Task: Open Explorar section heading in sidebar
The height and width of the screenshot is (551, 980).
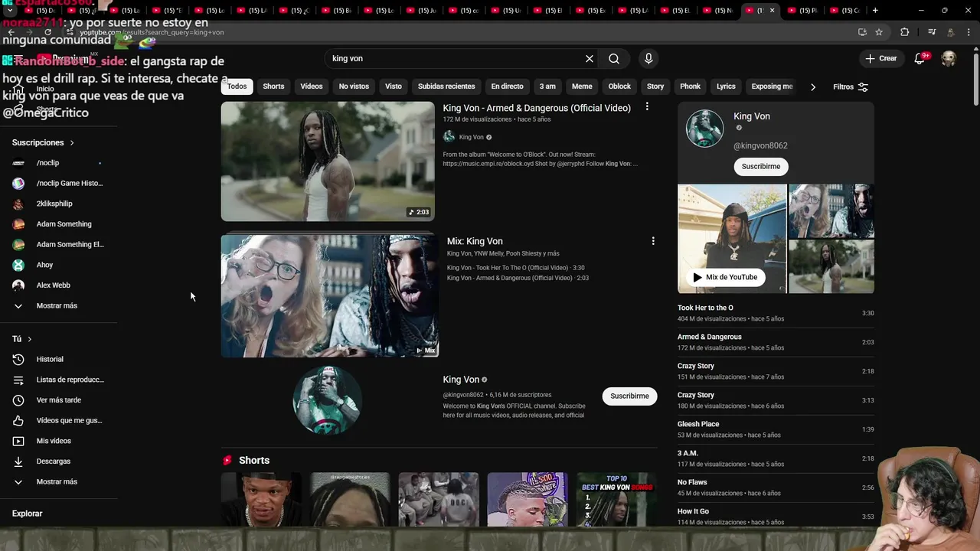Action: coord(28,514)
